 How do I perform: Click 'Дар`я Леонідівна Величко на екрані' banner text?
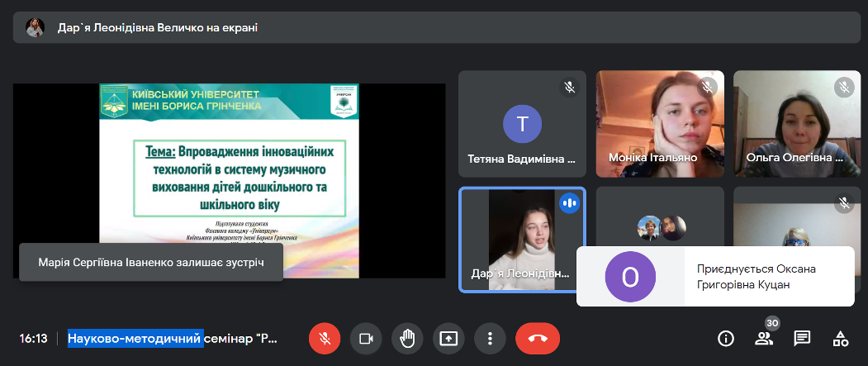click(x=158, y=28)
